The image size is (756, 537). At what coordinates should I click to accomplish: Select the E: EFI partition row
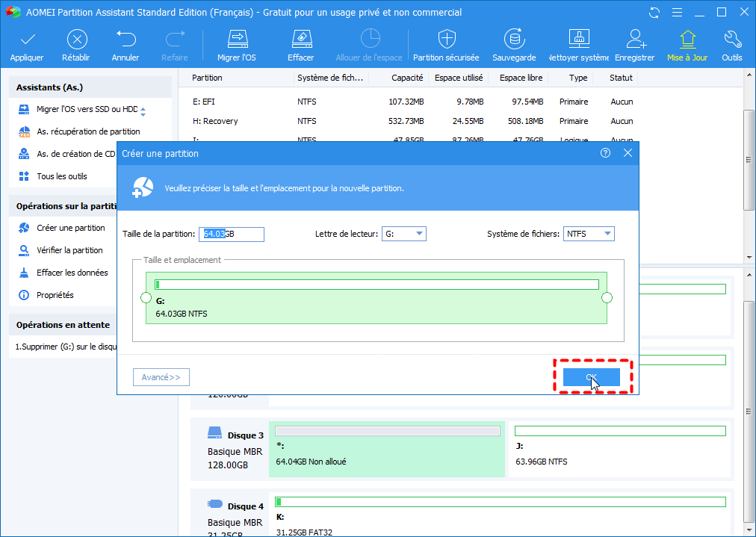point(412,102)
